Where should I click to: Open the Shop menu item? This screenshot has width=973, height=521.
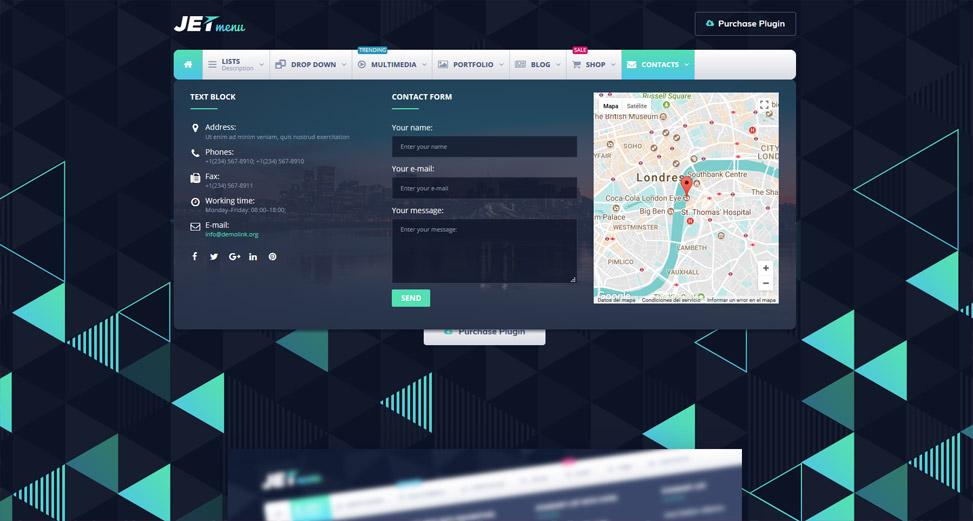click(x=594, y=65)
